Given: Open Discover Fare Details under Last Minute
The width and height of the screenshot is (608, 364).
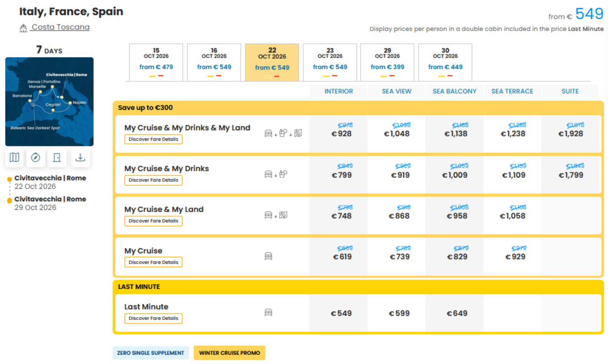Looking at the screenshot, I should 153,318.
